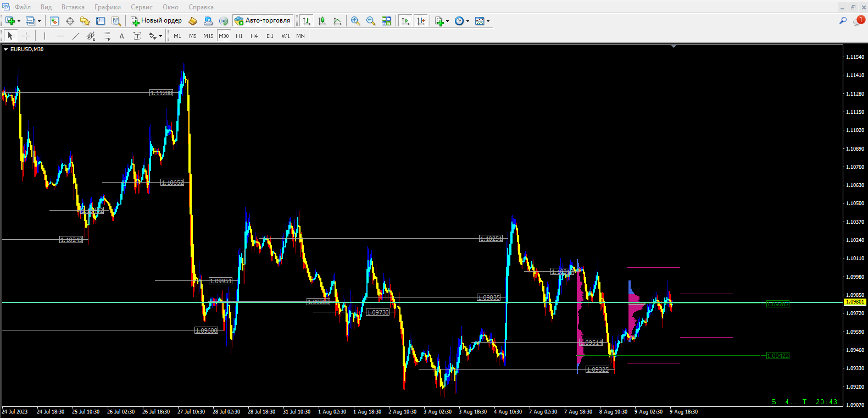Viewport: 868px width, 419px height.
Task: Click the 1.09801 current price label
Action: click(855, 302)
